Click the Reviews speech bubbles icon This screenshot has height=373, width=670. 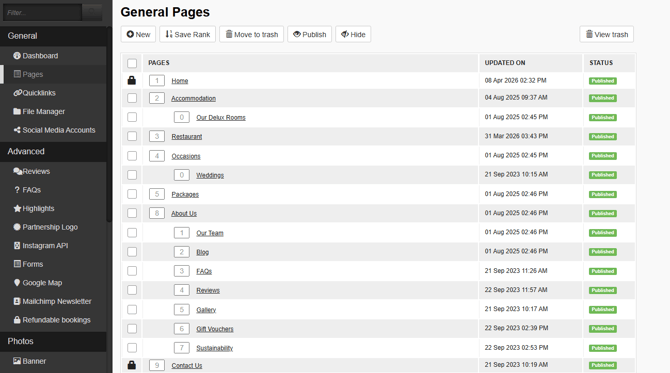point(18,171)
